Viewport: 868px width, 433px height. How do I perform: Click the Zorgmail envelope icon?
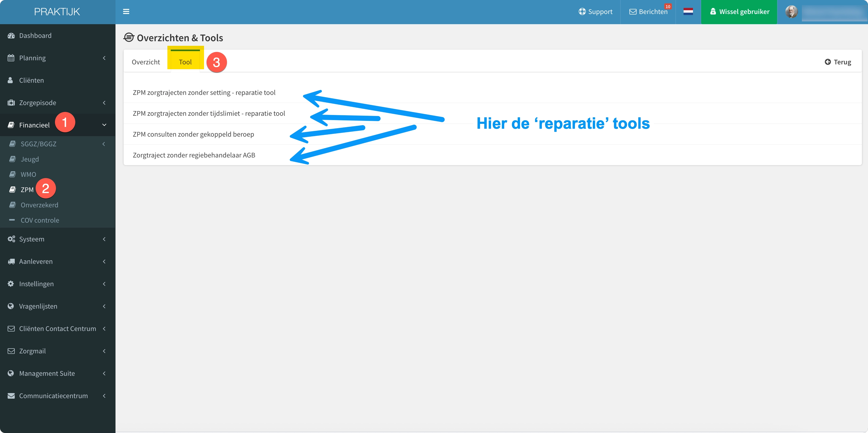(11, 351)
